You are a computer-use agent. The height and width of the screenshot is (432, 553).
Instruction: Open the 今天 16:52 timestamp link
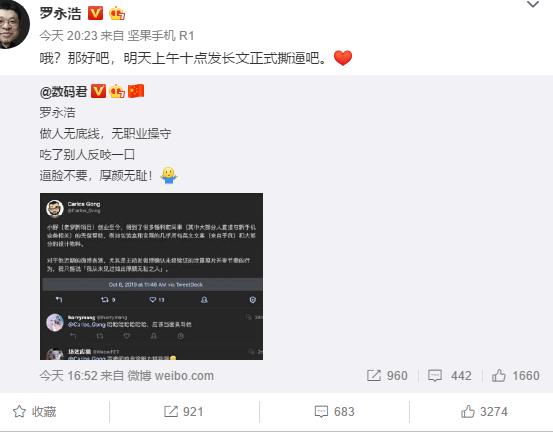(x=68, y=376)
